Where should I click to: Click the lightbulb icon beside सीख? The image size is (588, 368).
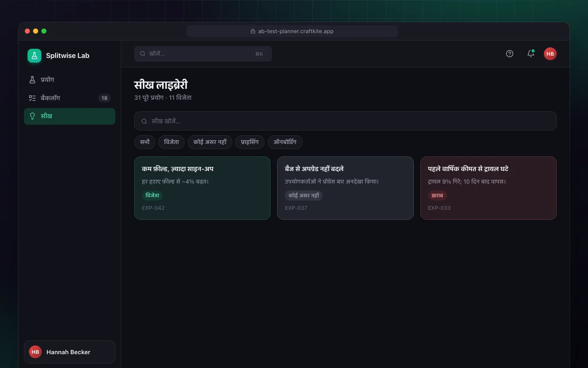(32, 116)
